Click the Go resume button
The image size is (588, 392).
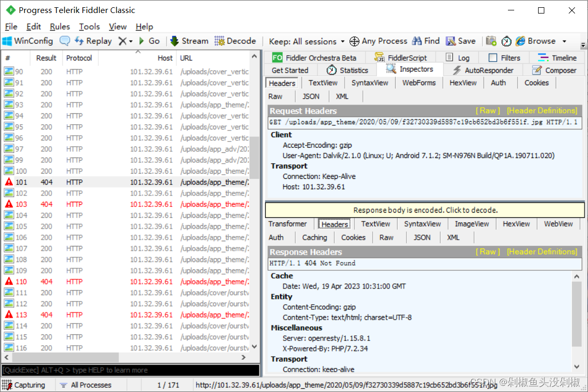click(x=149, y=41)
